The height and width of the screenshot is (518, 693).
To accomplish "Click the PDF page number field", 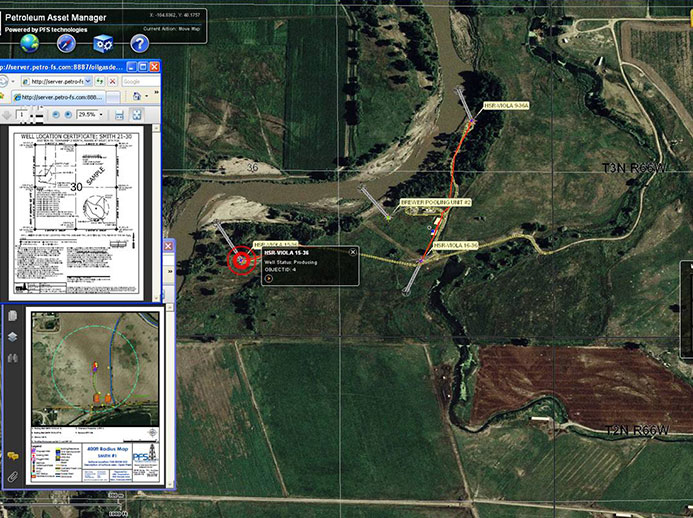I will click(23, 114).
